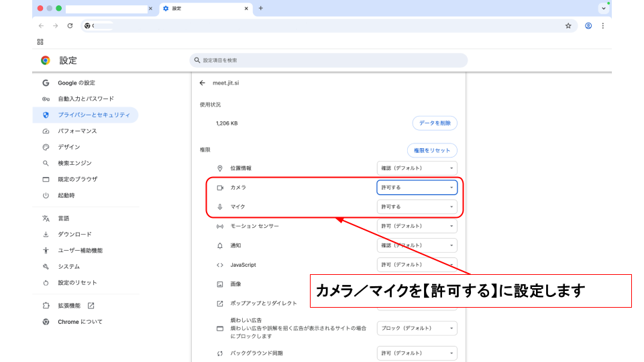Reload the page with the refresh icon
644x362 pixels.
[x=70, y=25]
